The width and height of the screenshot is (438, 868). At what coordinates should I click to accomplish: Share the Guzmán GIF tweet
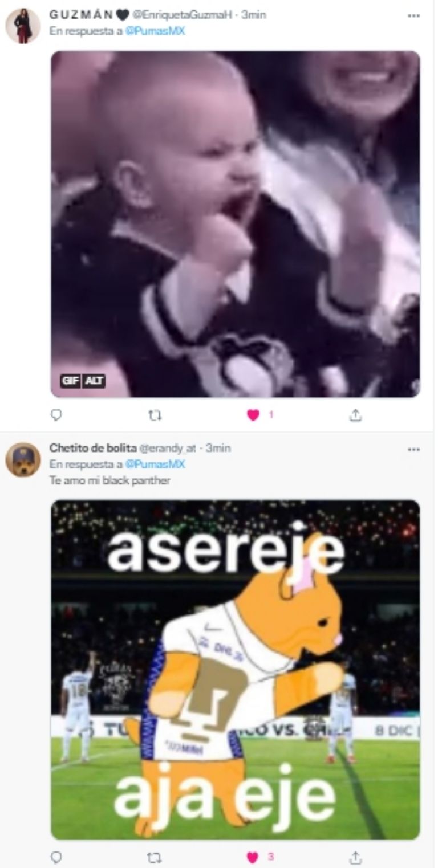click(355, 415)
